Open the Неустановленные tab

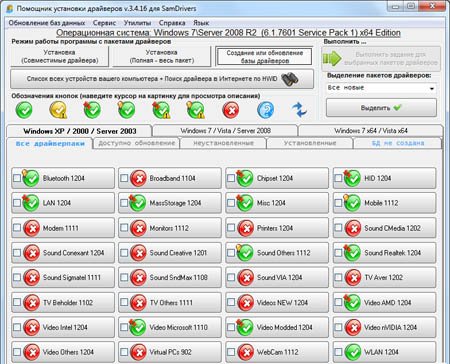coord(223,143)
